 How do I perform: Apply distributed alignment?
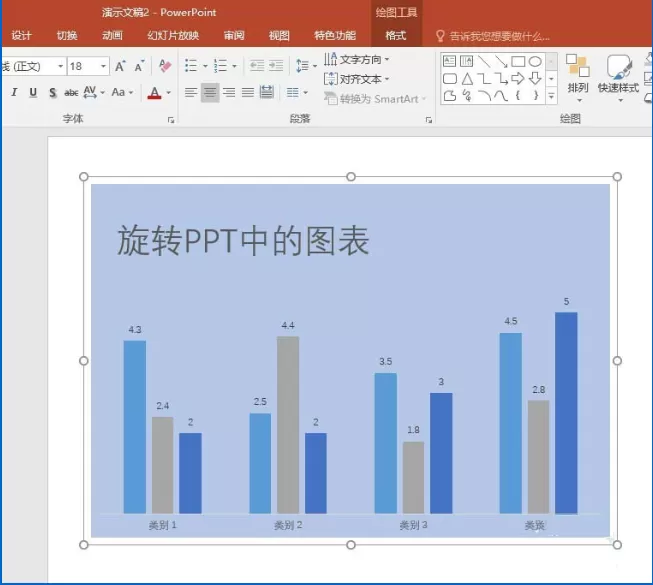tap(267, 92)
